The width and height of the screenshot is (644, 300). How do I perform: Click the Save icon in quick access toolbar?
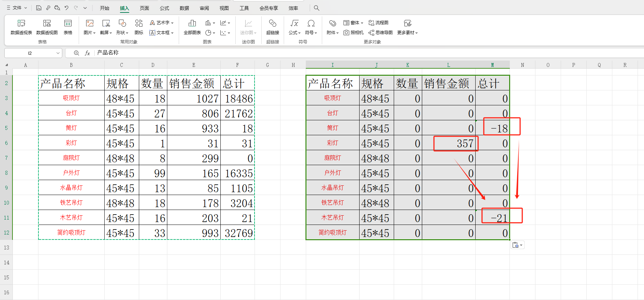click(39, 8)
